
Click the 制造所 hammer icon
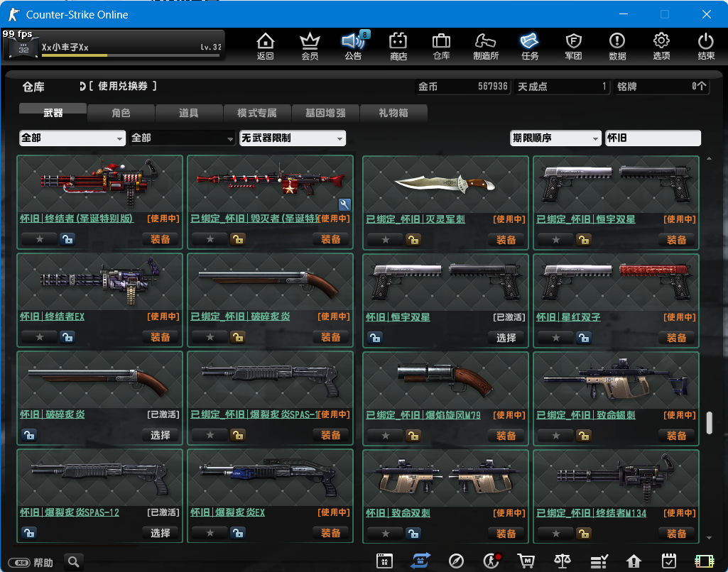(x=486, y=46)
